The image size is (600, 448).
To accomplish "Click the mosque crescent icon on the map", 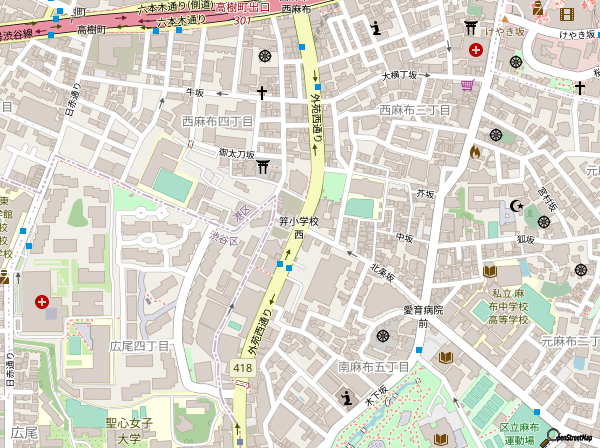I will (x=516, y=207).
